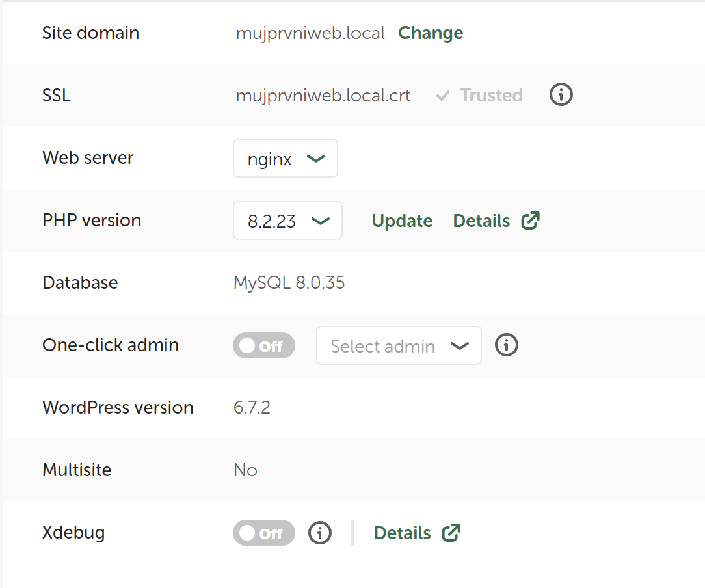The image size is (705, 588).
Task: Open the PHP version 8.2.23 dropdown
Action: coord(287,220)
